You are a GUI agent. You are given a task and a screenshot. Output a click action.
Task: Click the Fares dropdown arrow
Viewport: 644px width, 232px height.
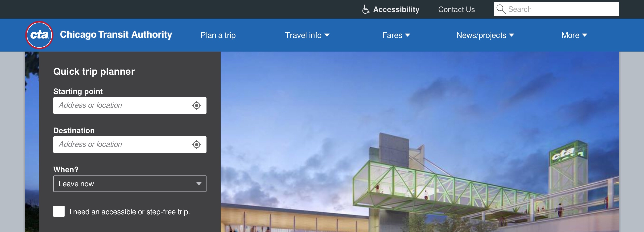pos(408,35)
